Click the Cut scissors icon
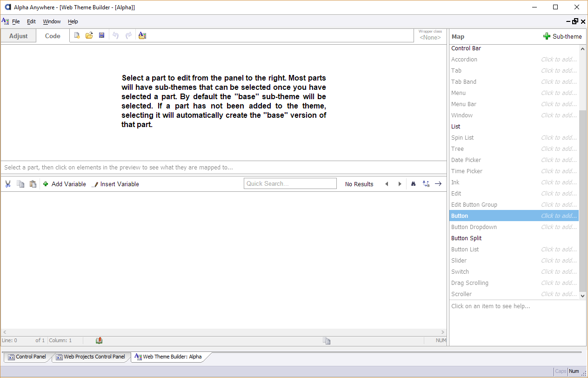Screen dimensions: 588x378 click(8, 184)
